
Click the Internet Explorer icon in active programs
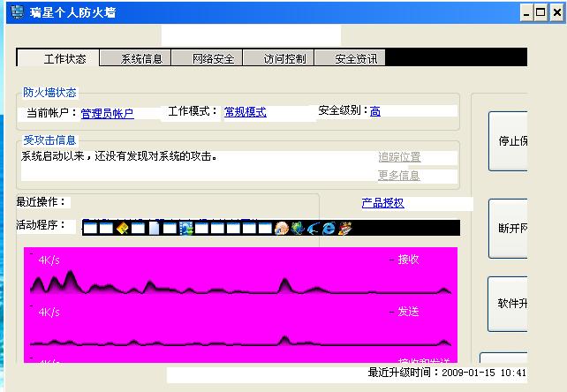pos(329,228)
